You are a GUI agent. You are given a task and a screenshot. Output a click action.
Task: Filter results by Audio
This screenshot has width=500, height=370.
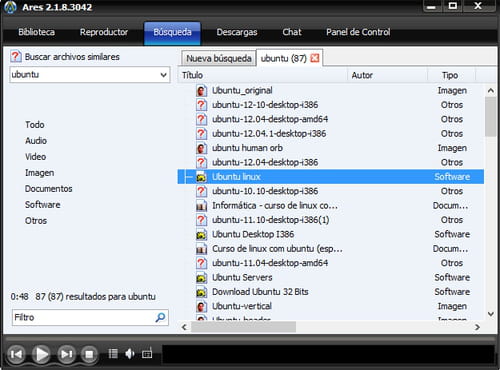click(x=36, y=141)
